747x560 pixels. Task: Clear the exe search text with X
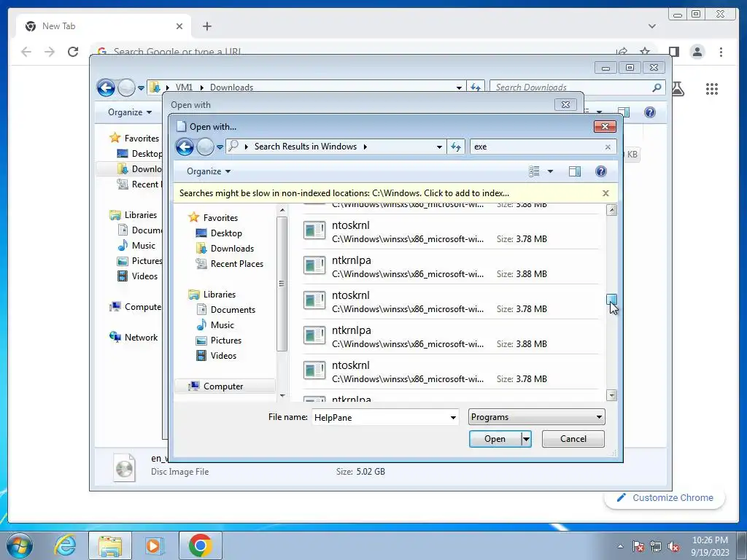[x=608, y=147]
